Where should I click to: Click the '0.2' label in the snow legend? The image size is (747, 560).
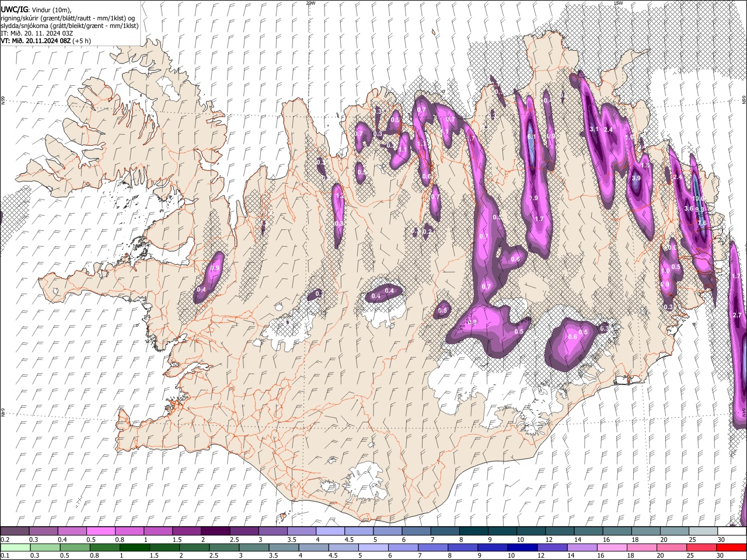5,540
